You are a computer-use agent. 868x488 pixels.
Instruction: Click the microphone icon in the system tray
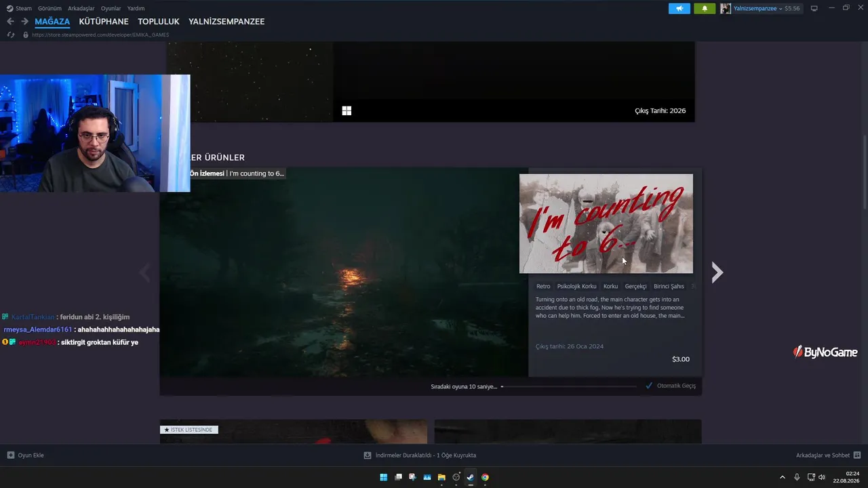pyautogui.click(x=797, y=477)
